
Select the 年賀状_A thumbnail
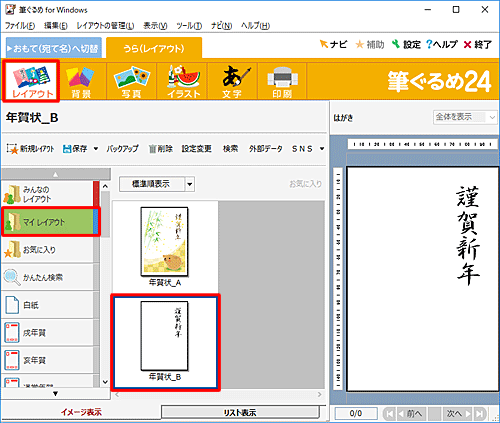[x=165, y=247]
